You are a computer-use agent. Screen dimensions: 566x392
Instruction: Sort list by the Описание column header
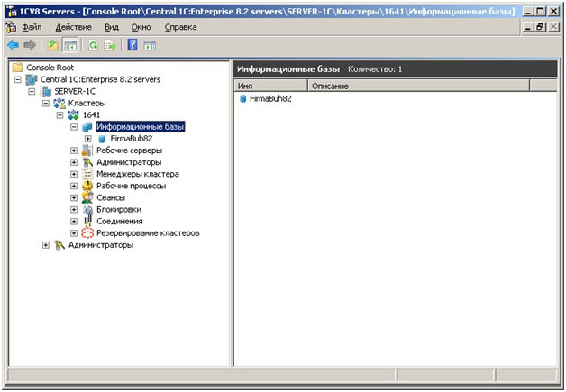(x=418, y=86)
